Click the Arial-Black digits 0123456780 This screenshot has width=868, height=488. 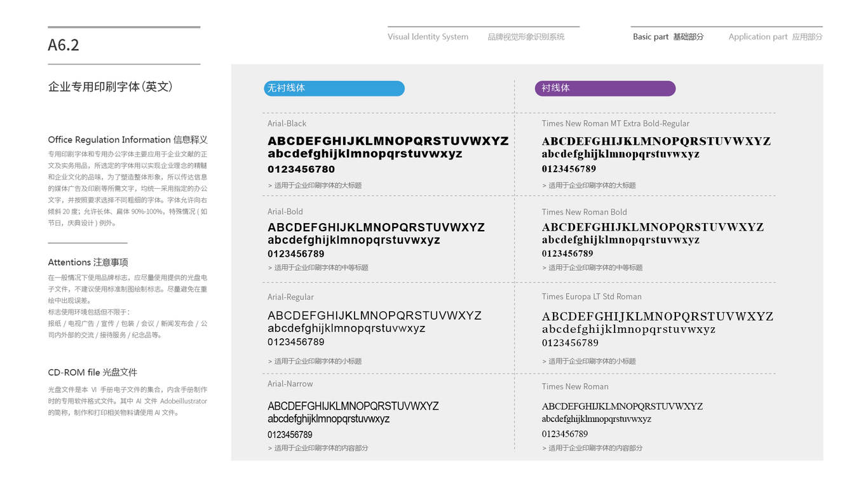click(x=301, y=169)
